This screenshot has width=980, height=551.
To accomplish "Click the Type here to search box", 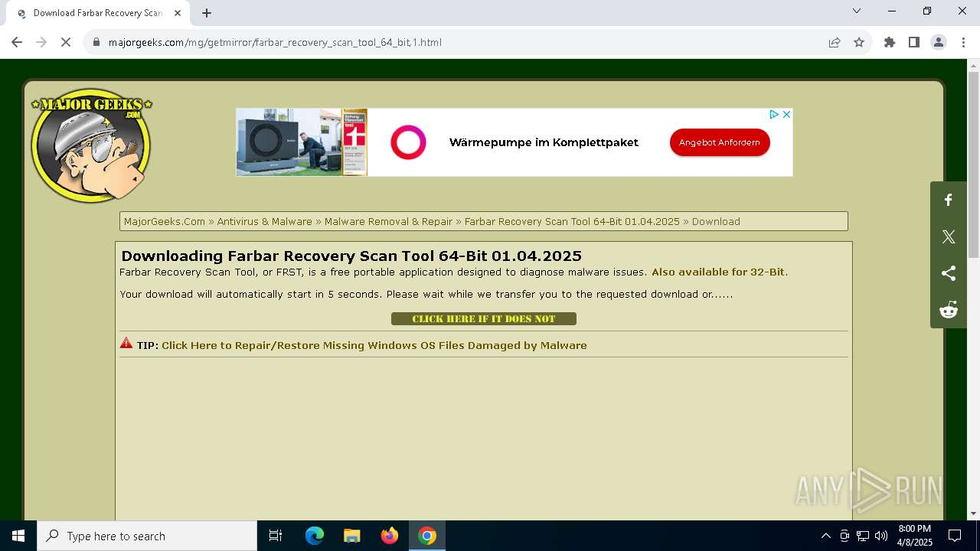I will coord(147,536).
